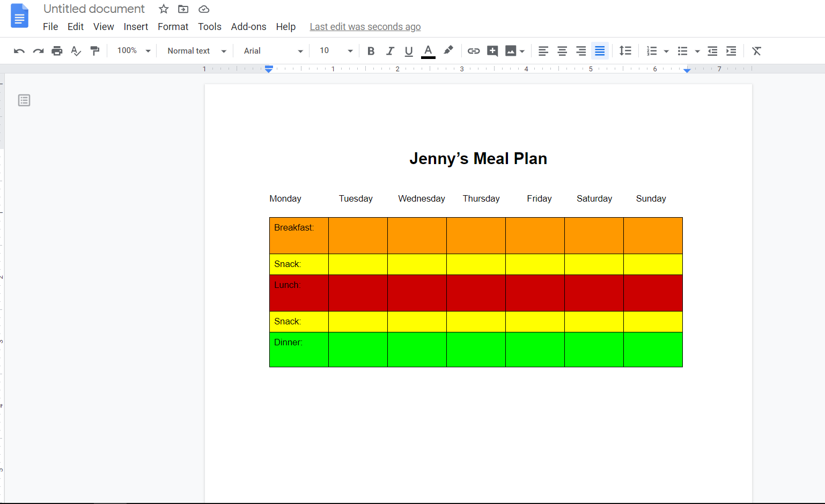Image resolution: width=825 pixels, height=504 pixels.
Task: Click the Untitled document title
Action: tap(94, 9)
